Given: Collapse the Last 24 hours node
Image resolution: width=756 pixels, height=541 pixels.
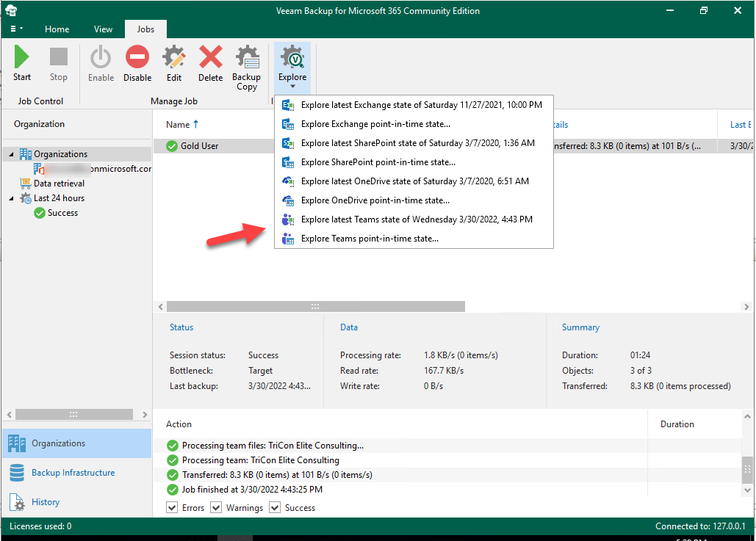Looking at the screenshot, I should (12, 198).
